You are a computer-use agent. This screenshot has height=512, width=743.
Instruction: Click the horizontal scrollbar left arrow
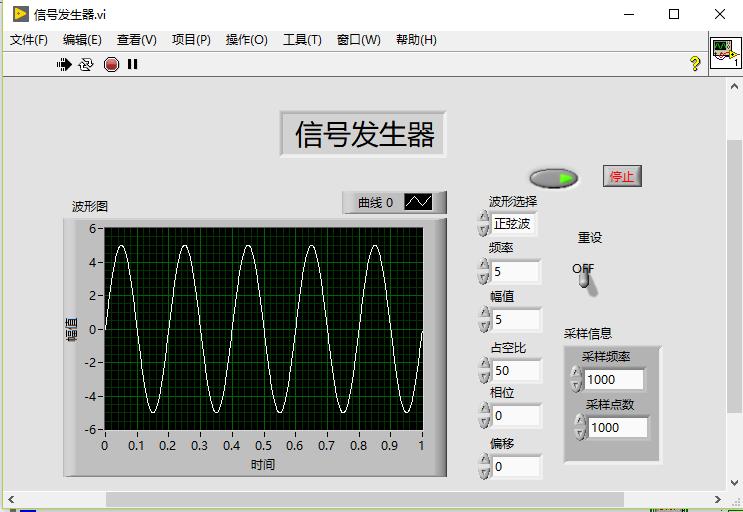click(x=11, y=499)
